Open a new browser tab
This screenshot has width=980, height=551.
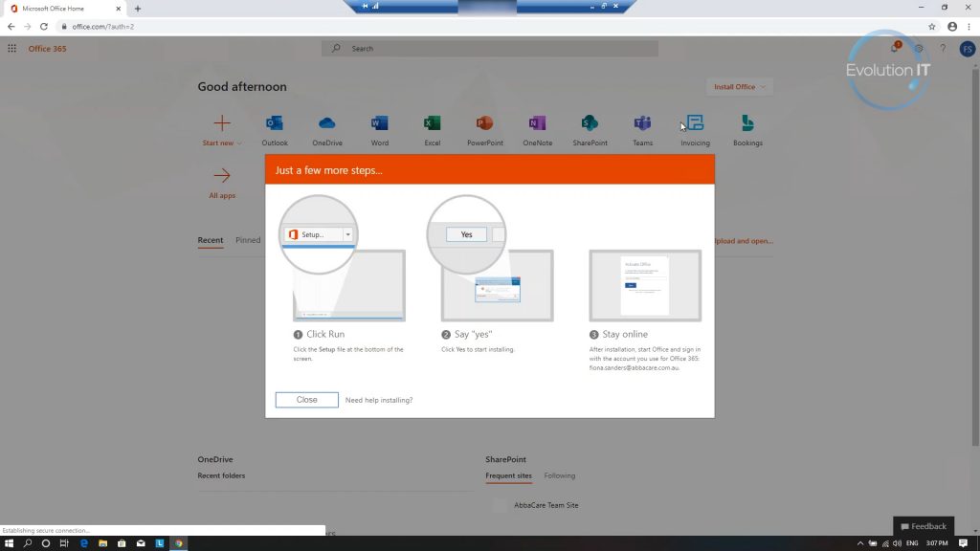pyautogui.click(x=138, y=9)
